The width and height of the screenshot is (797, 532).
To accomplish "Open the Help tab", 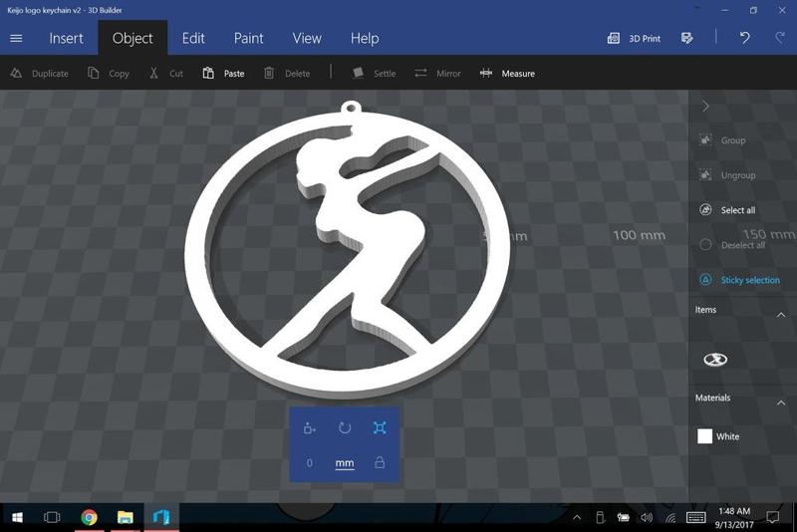I will [x=365, y=38].
